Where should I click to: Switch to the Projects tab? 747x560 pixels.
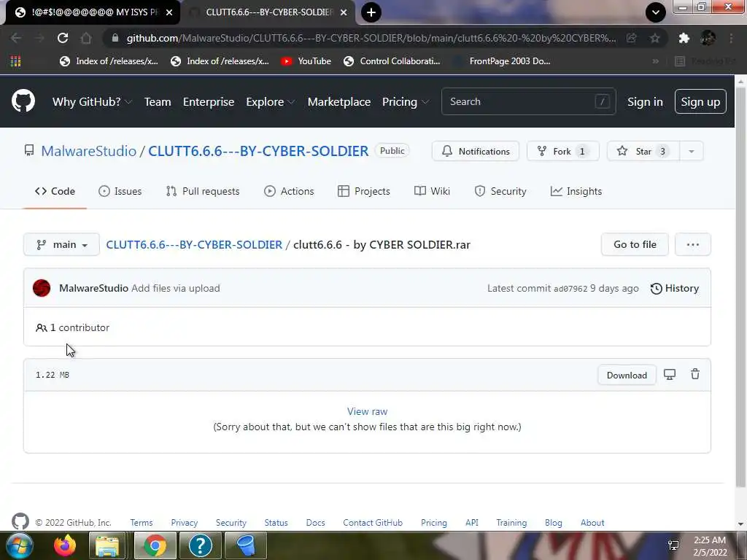(363, 191)
